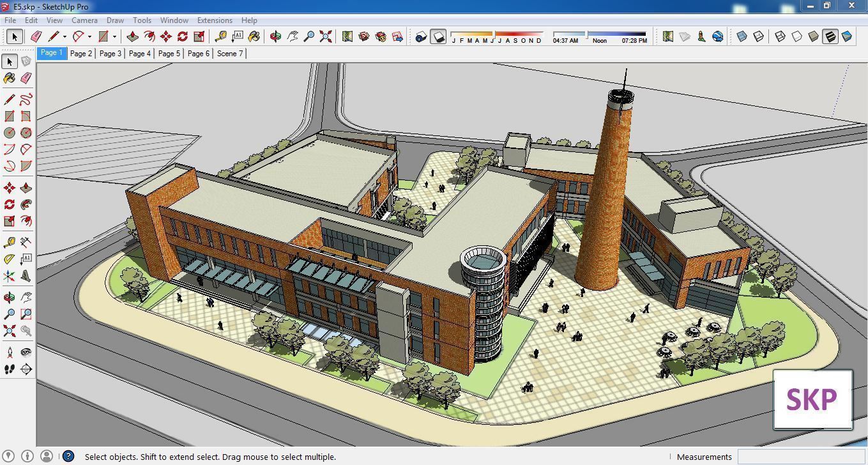Open the Extensions menu
Viewport: 868px width, 465px height.
[215, 20]
